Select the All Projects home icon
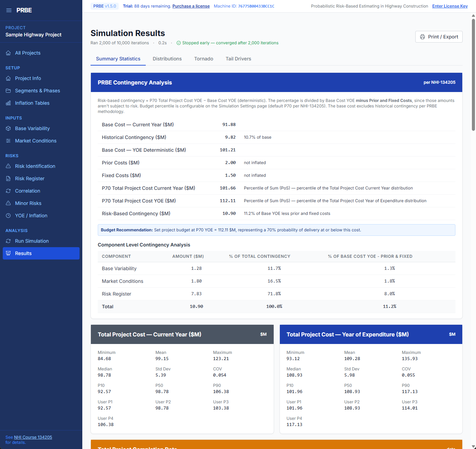 tap(8, 53)
